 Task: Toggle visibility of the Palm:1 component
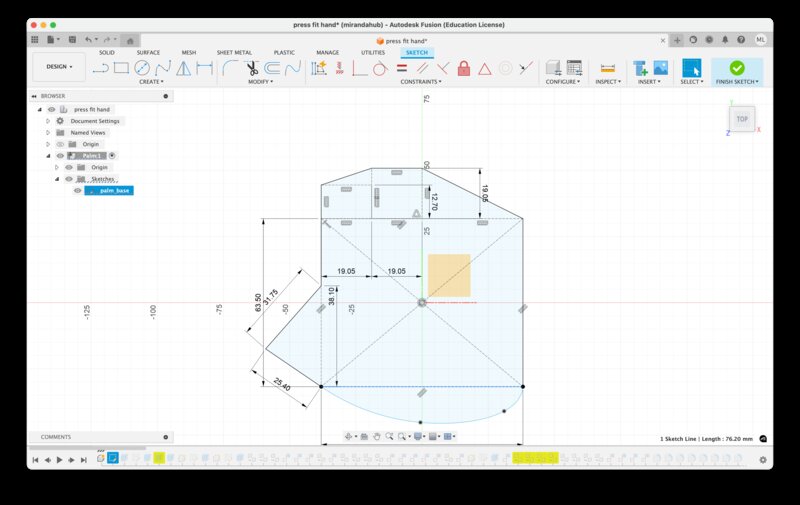click(60, 156)
